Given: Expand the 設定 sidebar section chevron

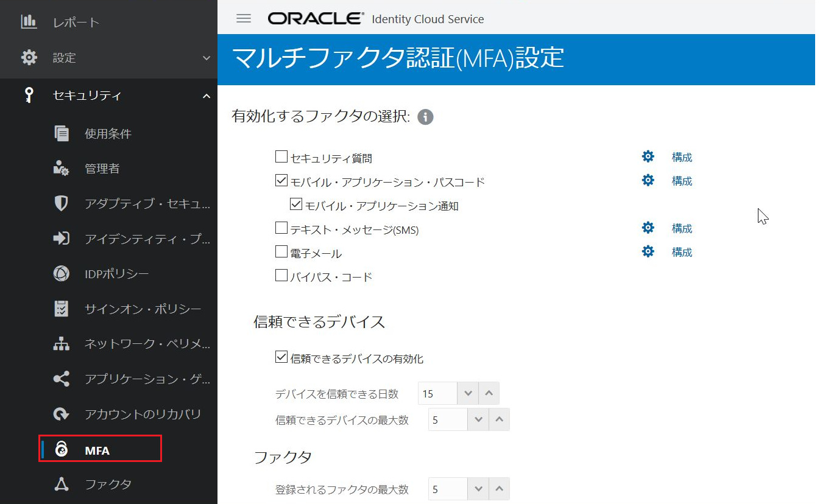Looking at the screenshot, I should tap(207, 58).
